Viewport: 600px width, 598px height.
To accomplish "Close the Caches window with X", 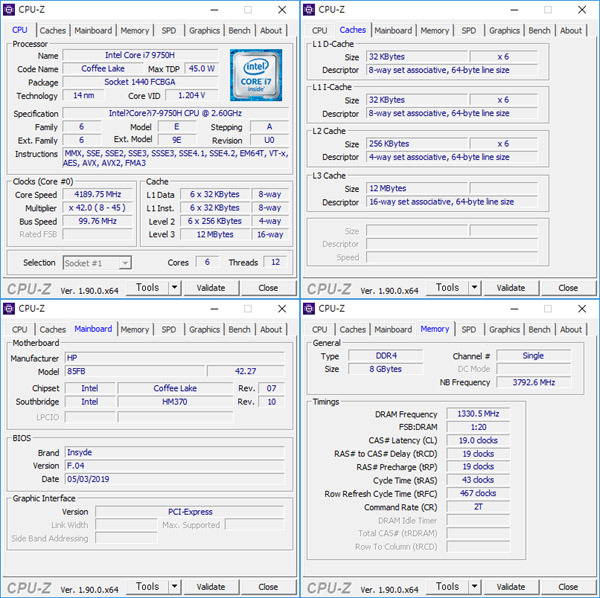I will (582, 10).
